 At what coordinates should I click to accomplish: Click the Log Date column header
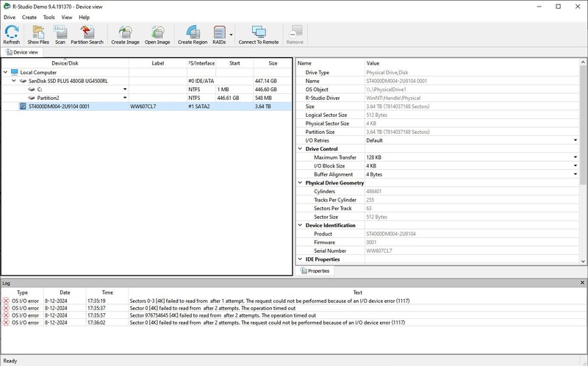point(65,293)
